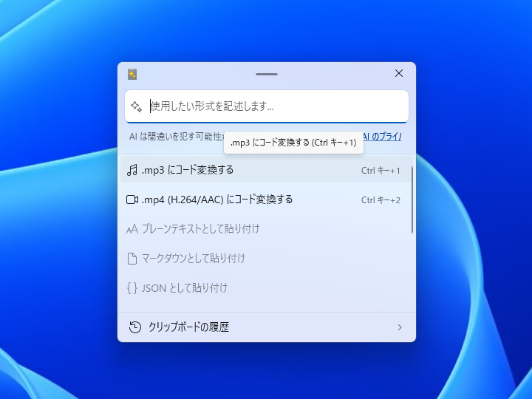Click the music note icon for mp3

(132, 170)
